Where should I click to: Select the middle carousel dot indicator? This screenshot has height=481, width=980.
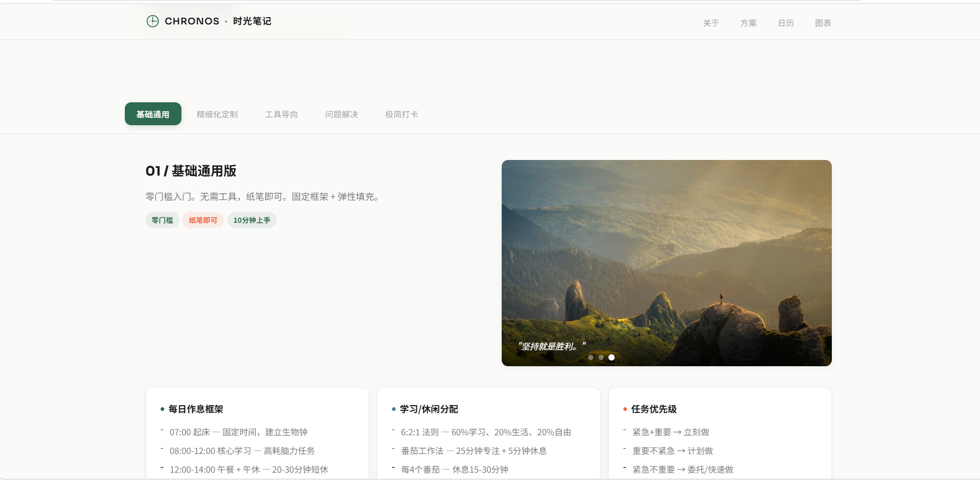coord(601,357)
